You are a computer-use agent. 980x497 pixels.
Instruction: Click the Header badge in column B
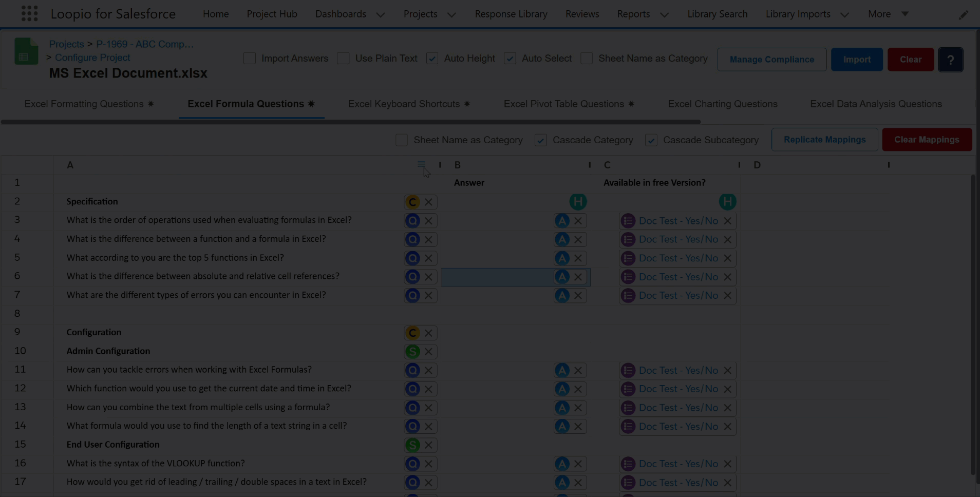click(x=578, y=202)
